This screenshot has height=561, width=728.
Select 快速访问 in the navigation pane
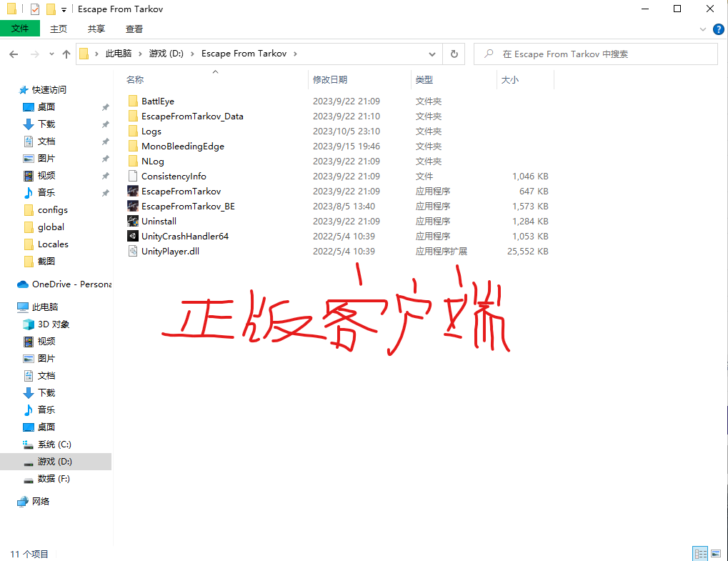42,89
